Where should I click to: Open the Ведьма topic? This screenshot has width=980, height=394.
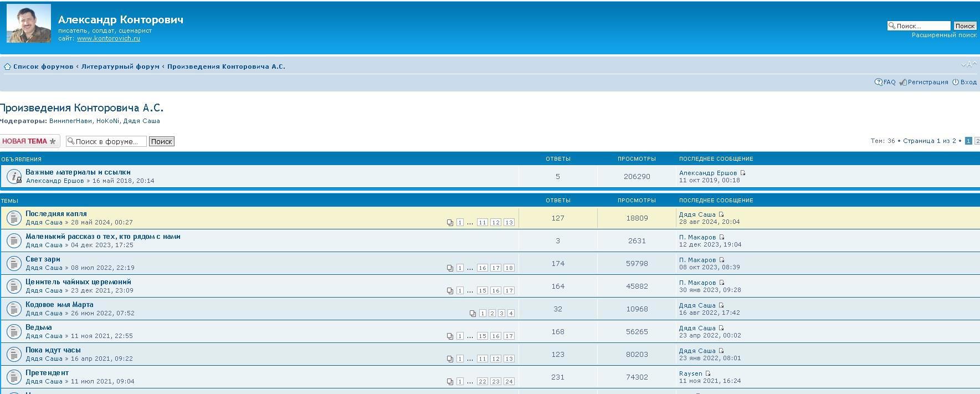coord(39,328)
